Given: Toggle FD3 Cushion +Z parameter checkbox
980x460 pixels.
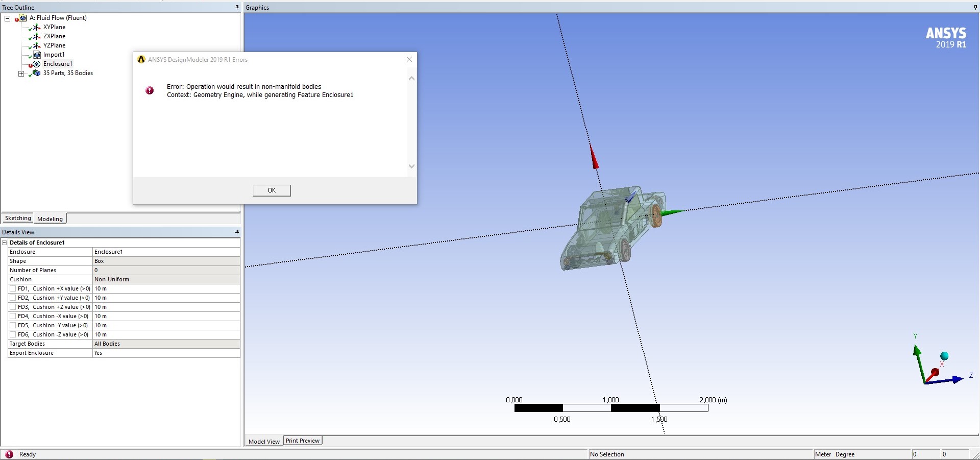Looking at the screenshot, I should point(13,307).
